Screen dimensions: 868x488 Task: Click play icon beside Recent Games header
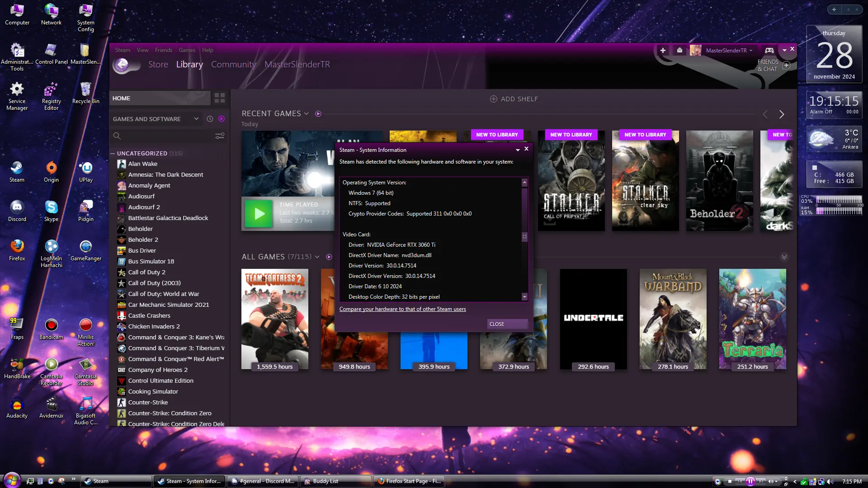pos(318,114)
